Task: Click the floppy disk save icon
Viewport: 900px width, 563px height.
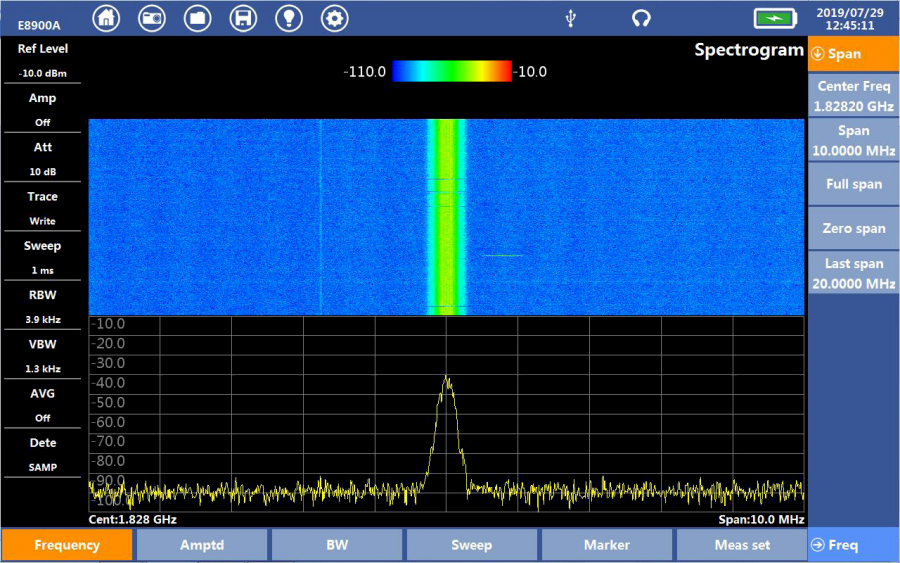Action: pos(243,18)
